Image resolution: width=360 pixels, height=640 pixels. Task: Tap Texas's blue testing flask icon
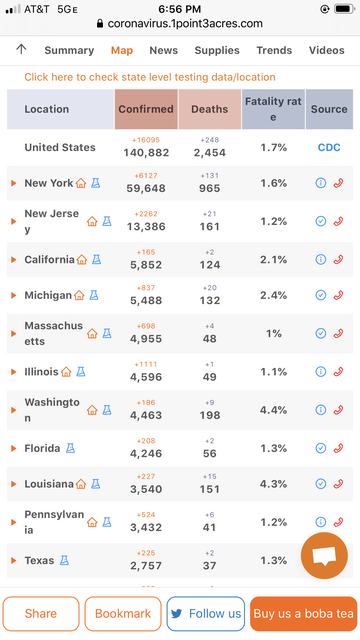64,560
